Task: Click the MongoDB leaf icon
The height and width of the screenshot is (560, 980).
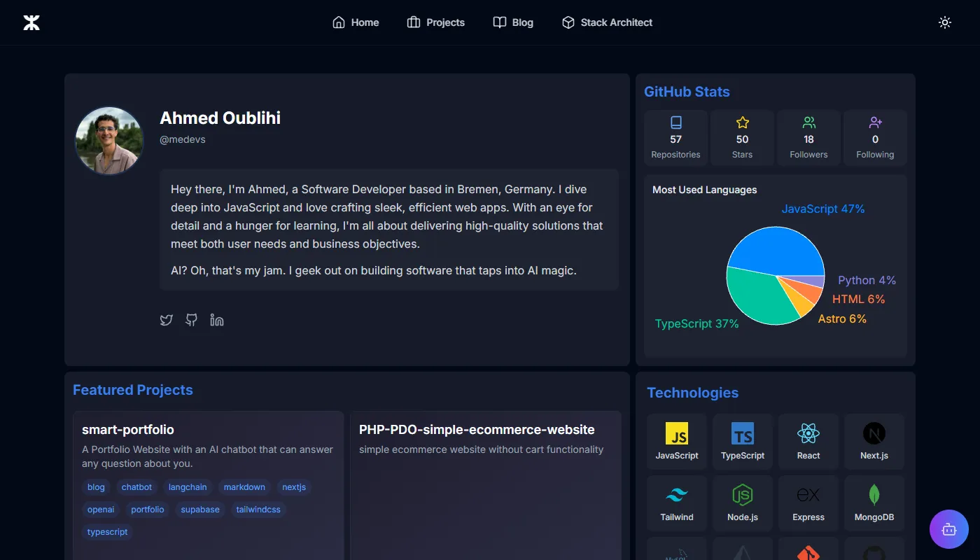Action: point(874,495)
